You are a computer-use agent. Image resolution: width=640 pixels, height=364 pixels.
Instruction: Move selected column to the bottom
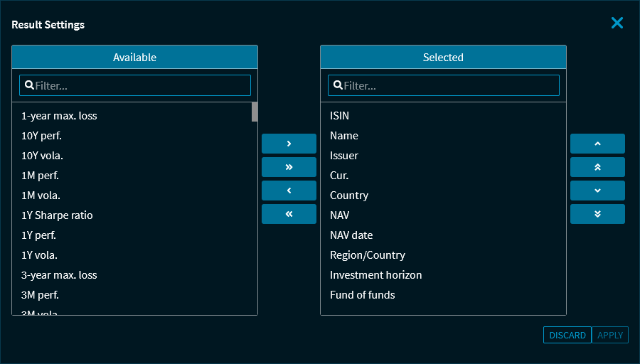597,214
